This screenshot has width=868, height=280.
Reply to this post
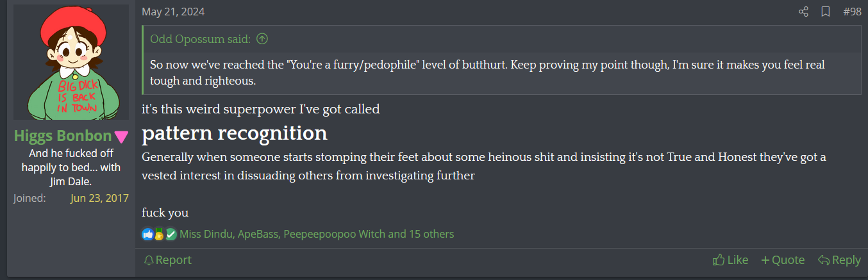pyautogui.click(x=839, y=259)
